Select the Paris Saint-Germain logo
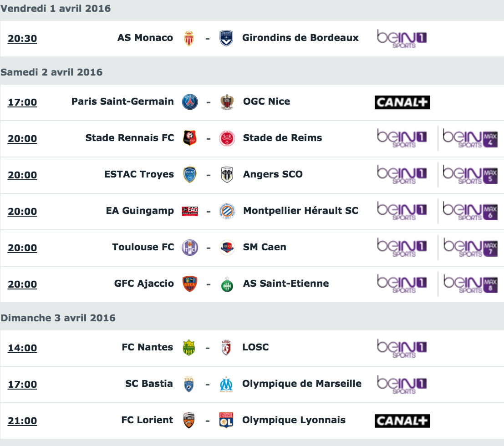This screenshot has width=504, height=446. coord(190,102)
